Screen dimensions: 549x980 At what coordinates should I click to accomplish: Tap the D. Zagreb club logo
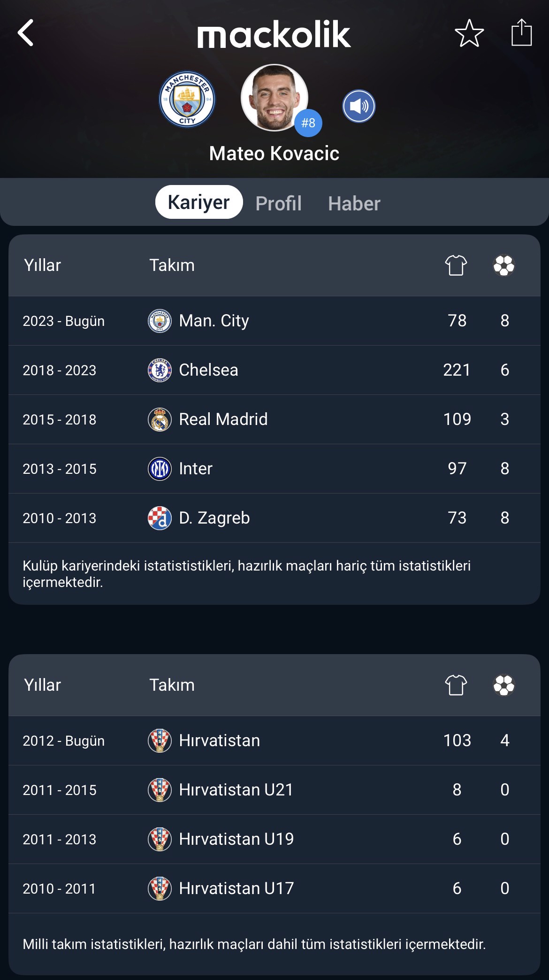click(x=160, y=518)
